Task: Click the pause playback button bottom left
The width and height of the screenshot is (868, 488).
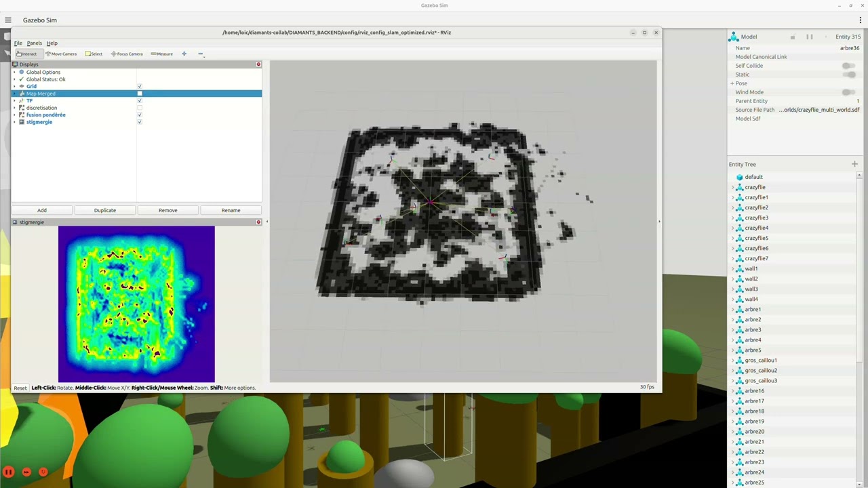Action: 9,471
